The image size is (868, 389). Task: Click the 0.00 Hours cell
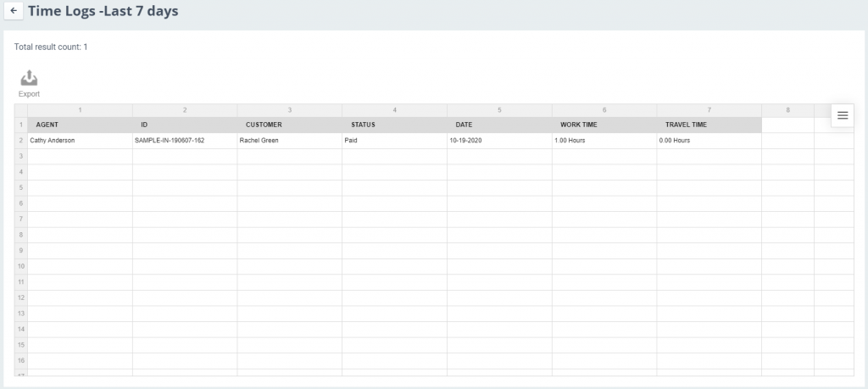pos(709,141)
